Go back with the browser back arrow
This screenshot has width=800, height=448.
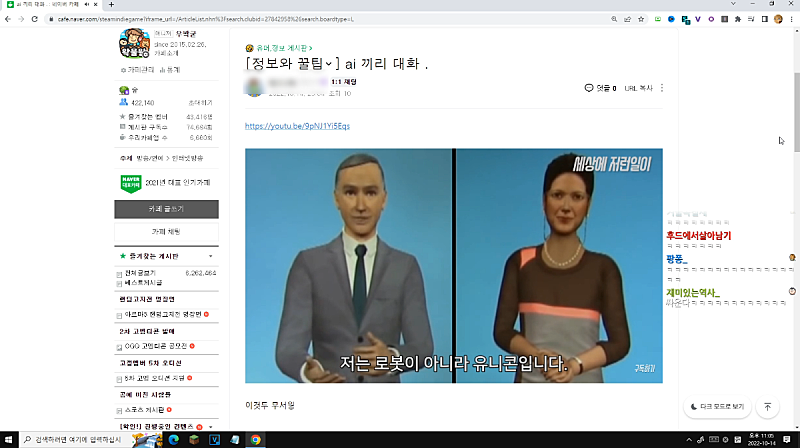coord(8,19)
